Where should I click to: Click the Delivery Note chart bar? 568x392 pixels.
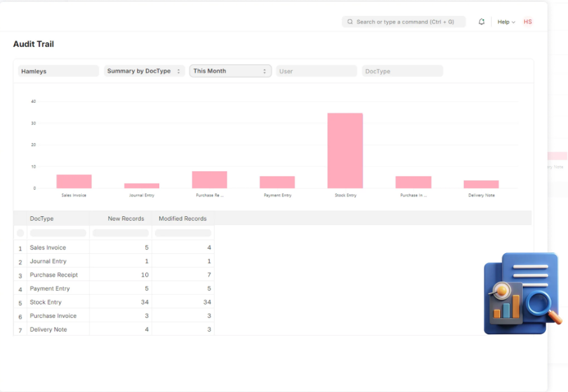pos(481,184)
